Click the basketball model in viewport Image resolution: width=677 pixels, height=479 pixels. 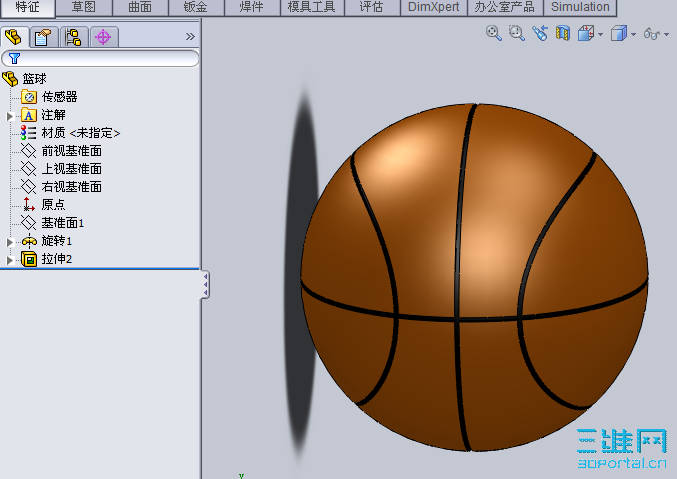pyautogui.click(x=475, y=277)
